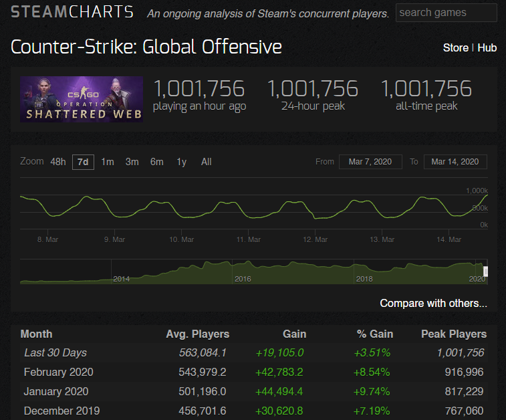This screenshot has width=506, height=420.
Task: Click percent gain +9.74%
Action: tap(372, 392)
